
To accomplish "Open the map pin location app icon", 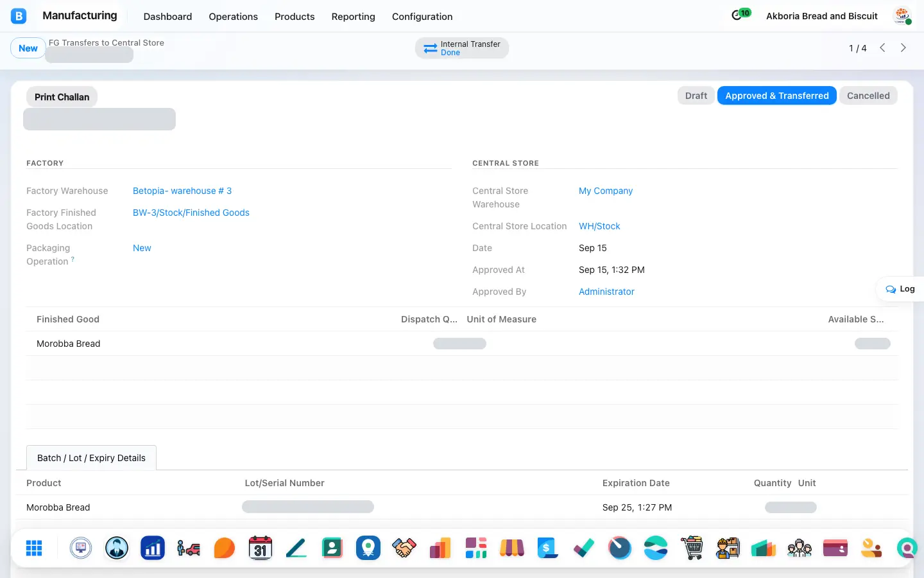I will [x=368, y=548].
